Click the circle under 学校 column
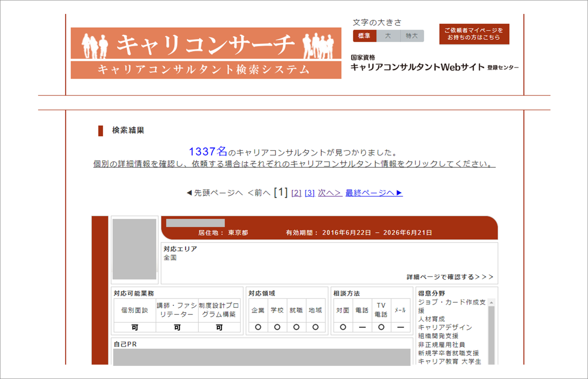The width and height of the screenshot is (588, 379). tap(277, 327)
